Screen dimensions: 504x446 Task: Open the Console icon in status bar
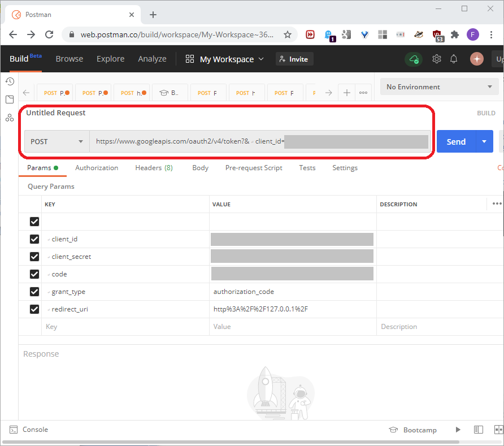(14, 430)
